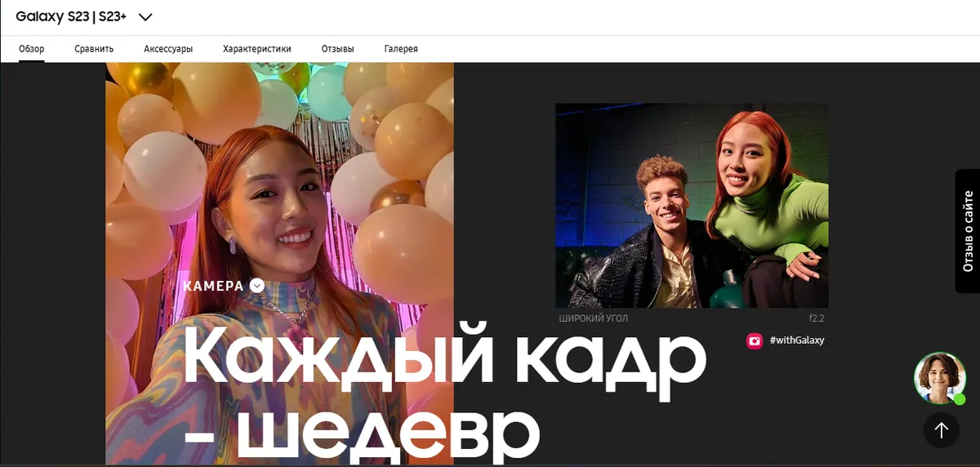Open the Отзывы tab
This screenshot has height=467, width=980.
(x=338, y=49)
